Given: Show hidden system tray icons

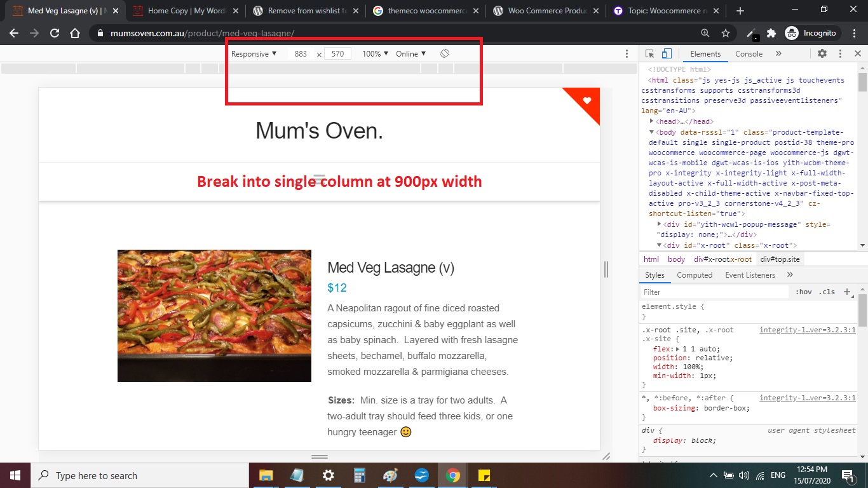Looking at the screenshot, I should pyautogui.click(x=714, y=475).
